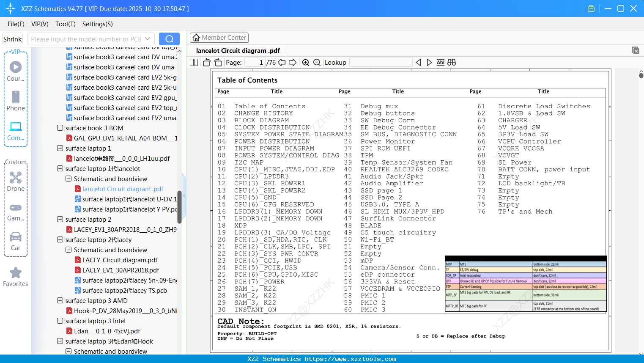Open GAL_GPU_DV1_RETAIL_A04_BOM file
The image size is (644, 363).
pos(122,138)
